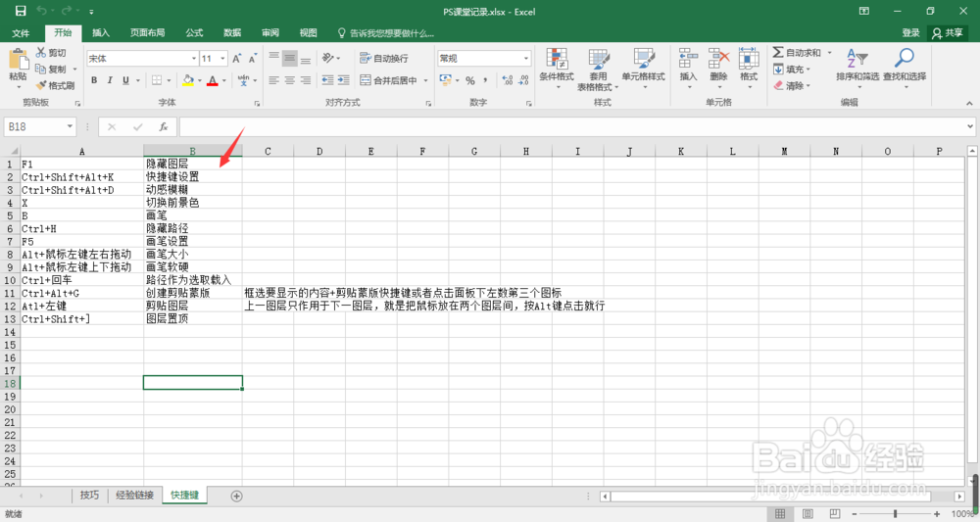Insert function fx button

click(163, 126)
